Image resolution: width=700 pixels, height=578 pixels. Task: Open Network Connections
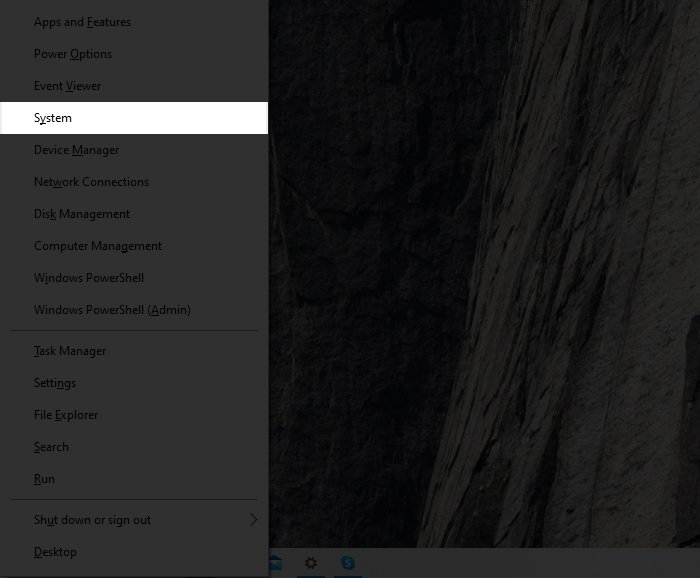91,182
